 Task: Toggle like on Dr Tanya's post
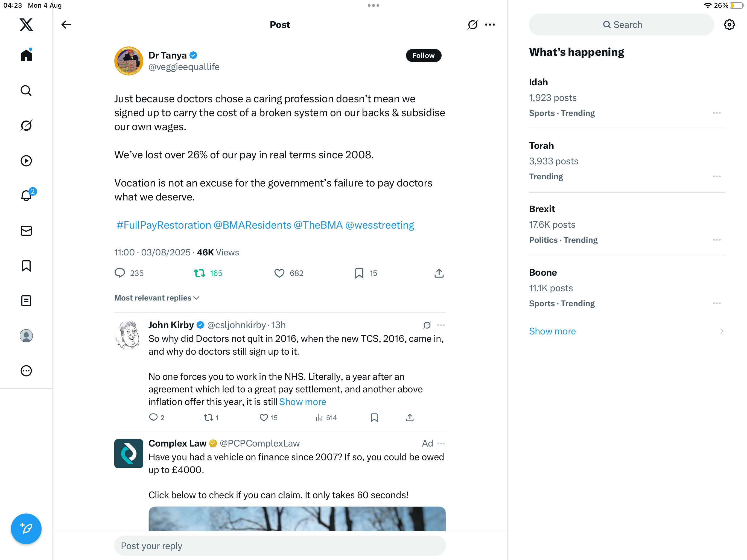[x=279, y=273]
